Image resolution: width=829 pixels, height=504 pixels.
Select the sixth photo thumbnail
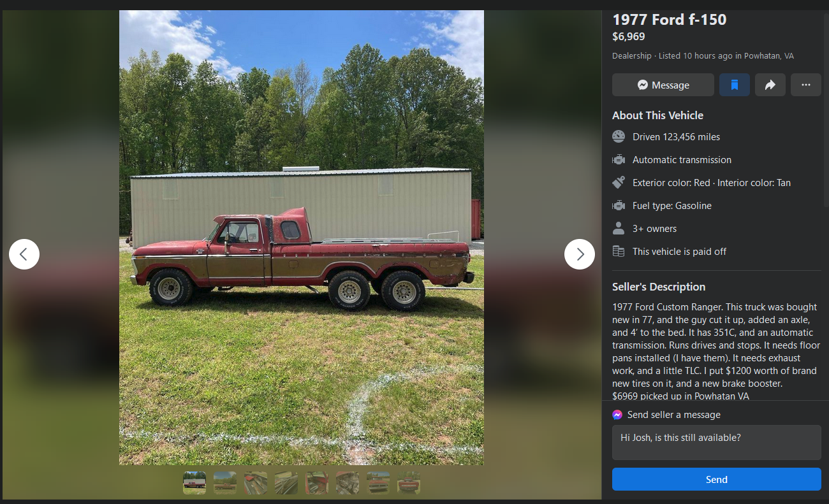pyautogui.click(x=348, y=483)
